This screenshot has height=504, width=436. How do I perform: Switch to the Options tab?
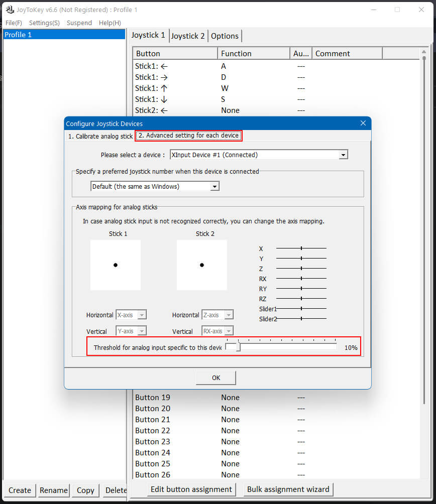click(225, 36)
